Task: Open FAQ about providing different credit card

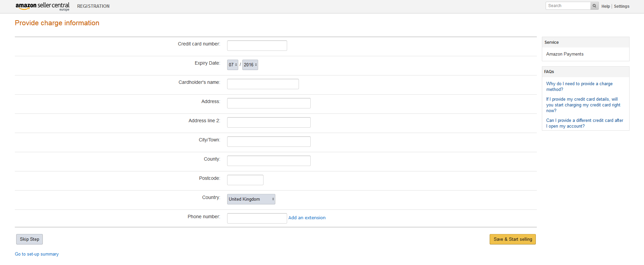Action: click(x=584, y=123)
